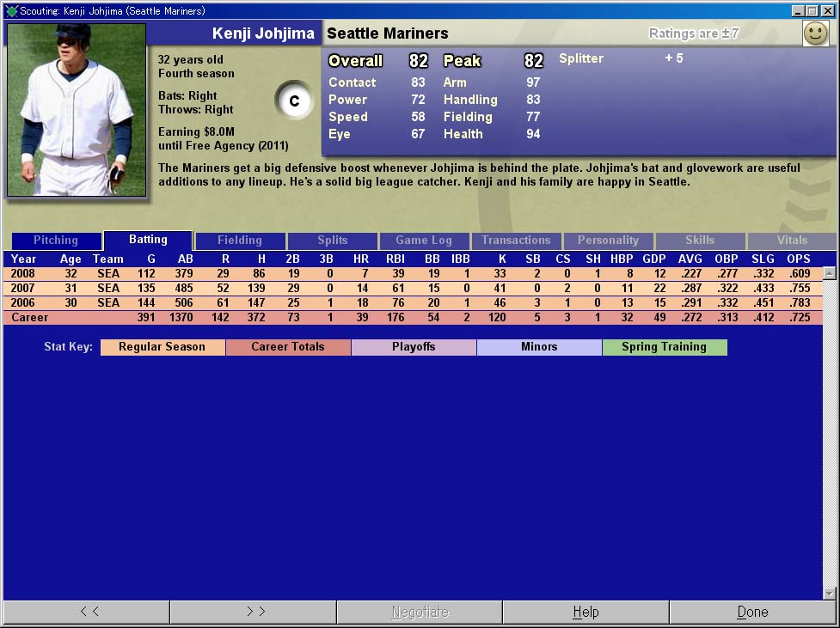
Task: Click the Seattle Mariners team name
Action: click(387, 34)
